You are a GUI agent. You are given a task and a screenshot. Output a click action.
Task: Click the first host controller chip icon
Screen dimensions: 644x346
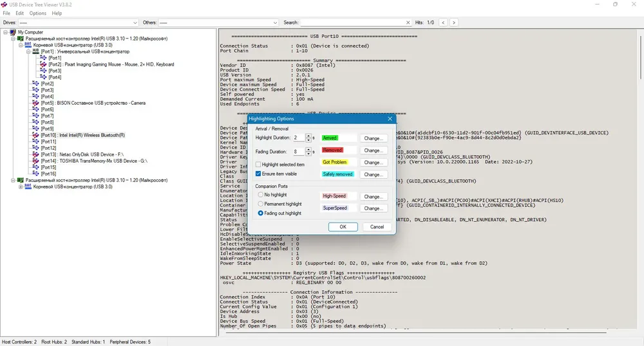(20, 39)
